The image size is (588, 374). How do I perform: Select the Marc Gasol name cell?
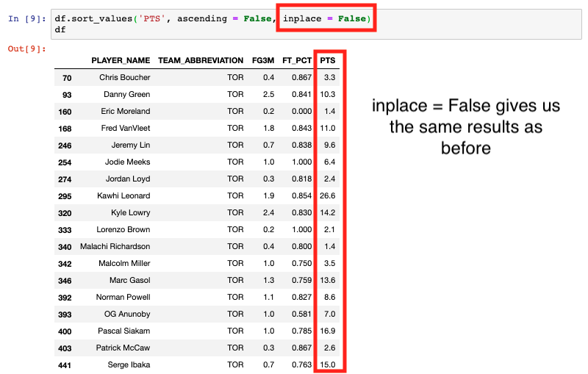click(x=130, y=280)
